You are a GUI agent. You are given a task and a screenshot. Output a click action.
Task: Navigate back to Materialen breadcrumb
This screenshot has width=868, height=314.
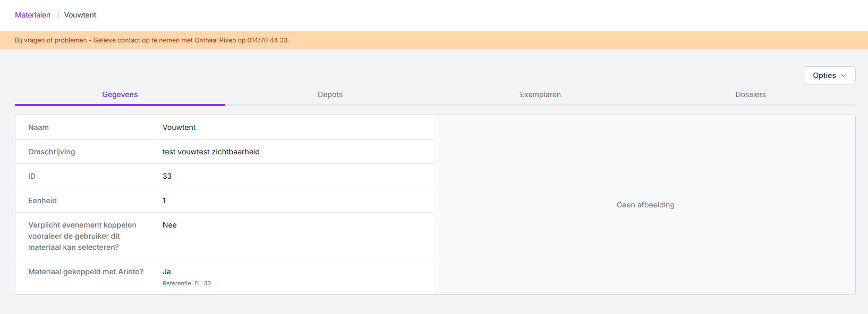point(32,15)
